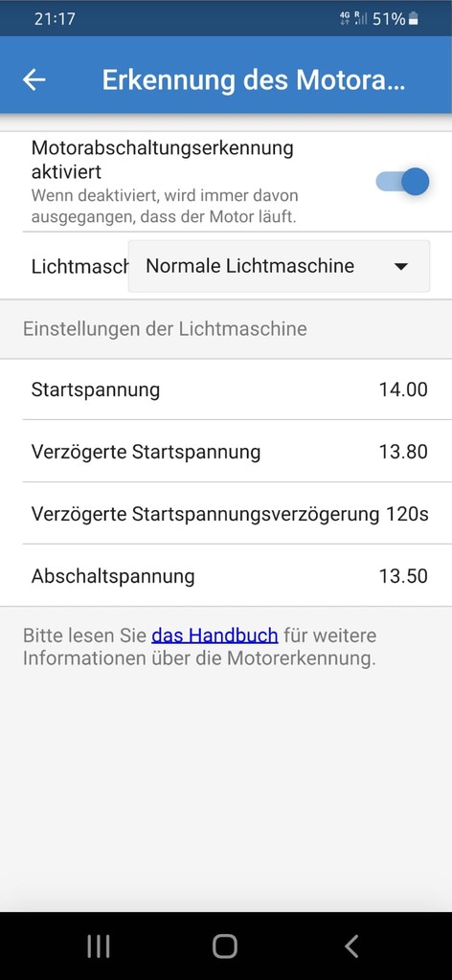Open the das Handbuch link
This screenshot has width=452, height=980.
pyautogui.click(x=215, y=635)
